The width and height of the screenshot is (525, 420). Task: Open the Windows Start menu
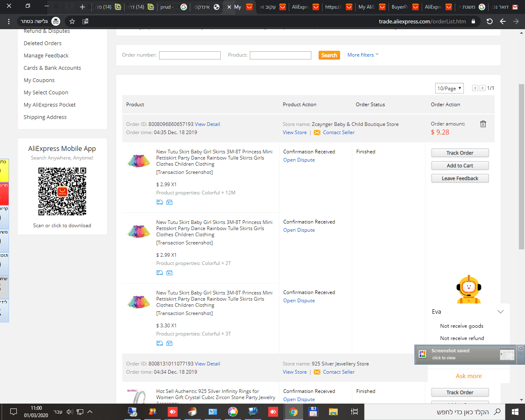point(515,412)
